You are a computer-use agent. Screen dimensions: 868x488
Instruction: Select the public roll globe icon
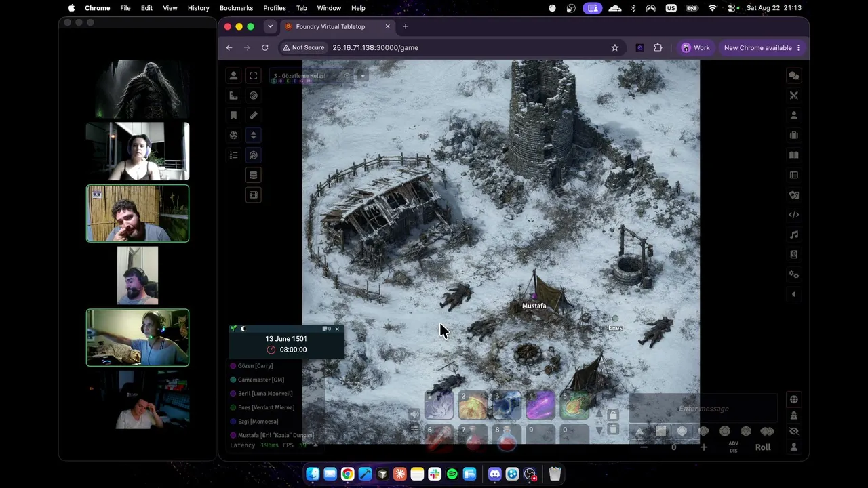click(794, 399)
